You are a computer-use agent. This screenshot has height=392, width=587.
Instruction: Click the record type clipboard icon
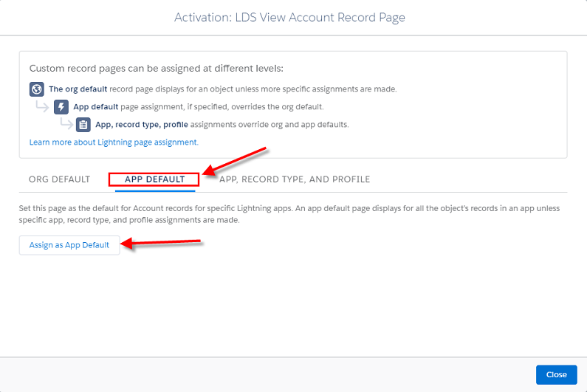[83, 125]
